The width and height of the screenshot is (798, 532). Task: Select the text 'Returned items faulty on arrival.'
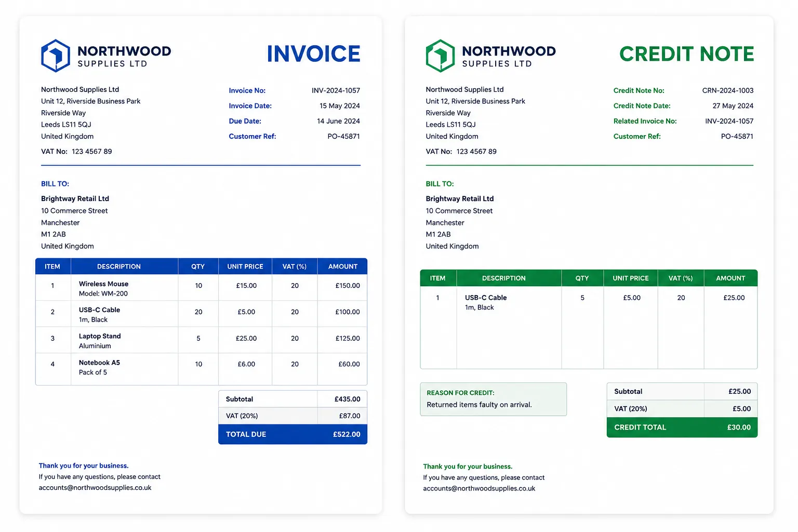click(479, 405)
